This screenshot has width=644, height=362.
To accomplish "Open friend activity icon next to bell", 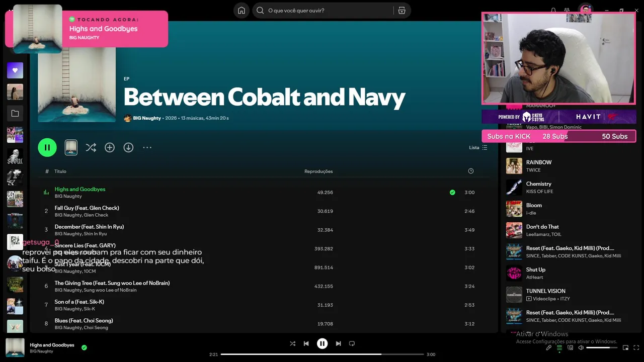I will point(567,11).
